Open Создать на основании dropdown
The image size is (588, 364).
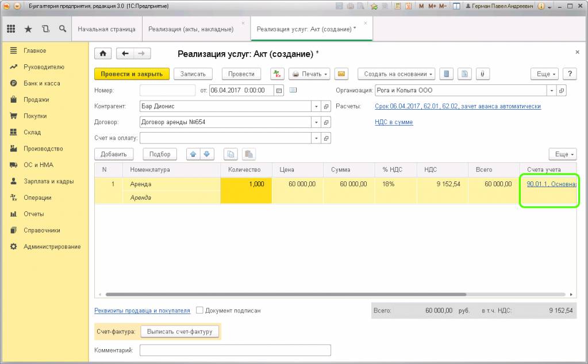pyautogui.click(x=397, y=73)
